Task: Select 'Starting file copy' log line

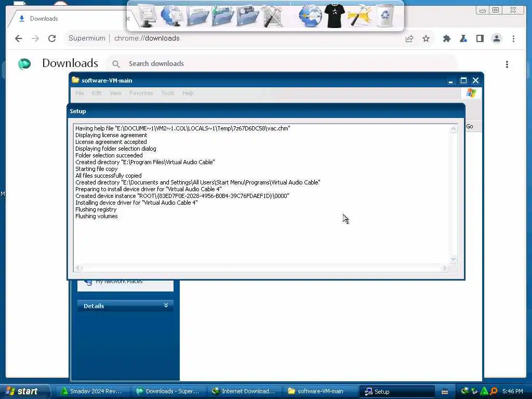Action: click(x=96, y=169)
